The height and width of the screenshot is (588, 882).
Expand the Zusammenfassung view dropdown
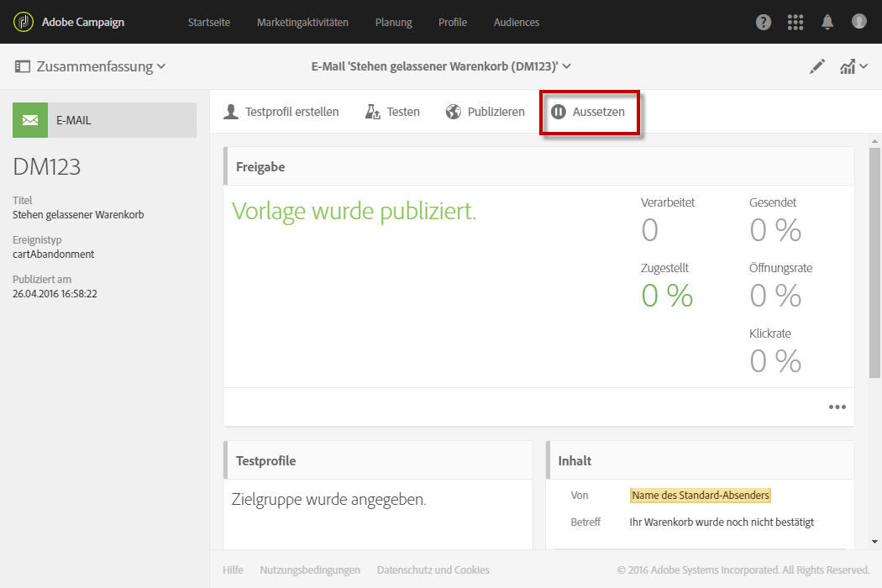[91, 66]
